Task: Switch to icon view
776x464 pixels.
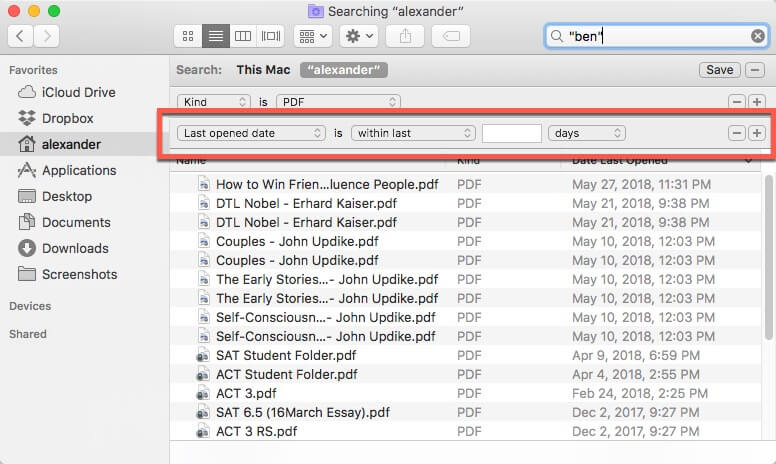Action: click(188, 36)
